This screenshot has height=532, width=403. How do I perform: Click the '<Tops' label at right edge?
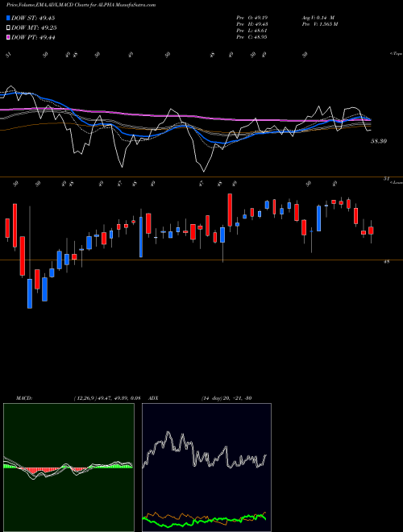[x=396, y=54]
